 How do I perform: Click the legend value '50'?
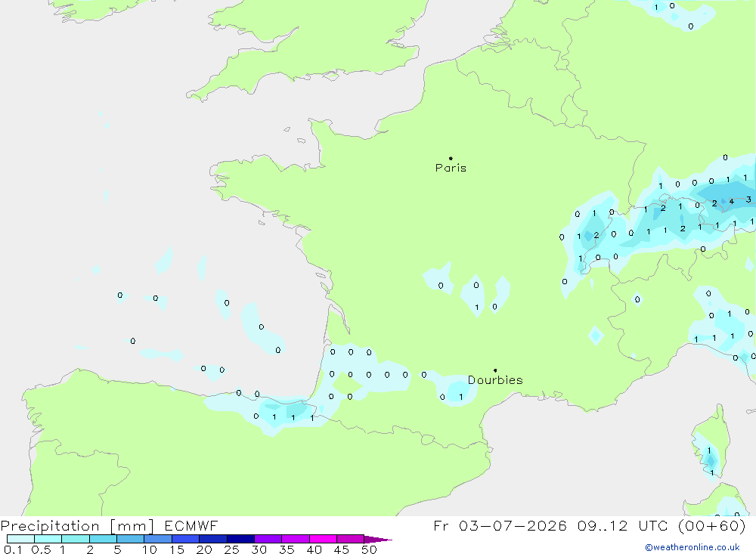pyautogui.click(x=369, y=549)
